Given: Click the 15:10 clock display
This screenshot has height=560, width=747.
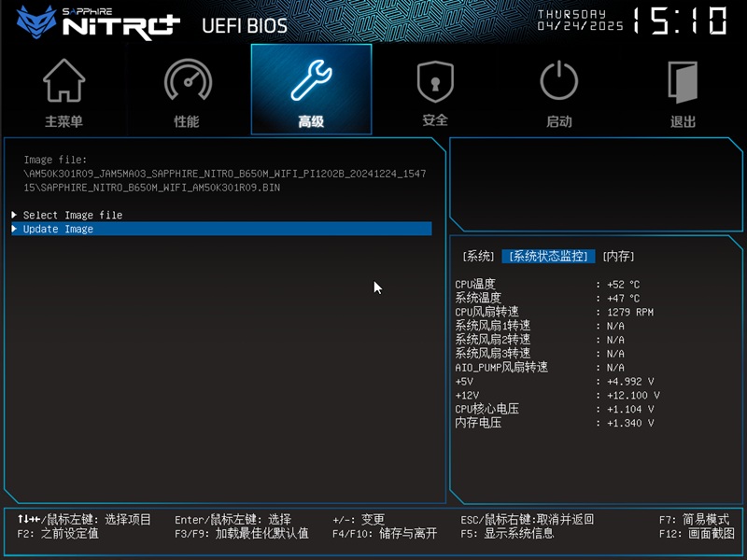Looking at the screenshot, I should click(680, 21).
